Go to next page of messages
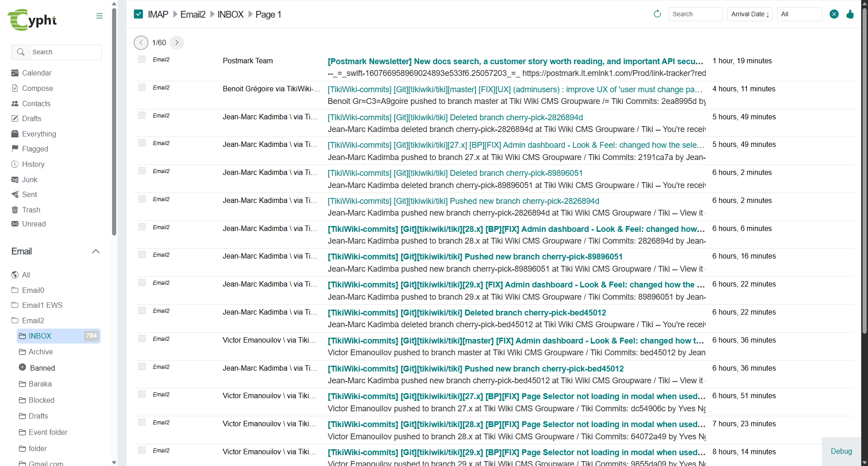 [177, 42]
